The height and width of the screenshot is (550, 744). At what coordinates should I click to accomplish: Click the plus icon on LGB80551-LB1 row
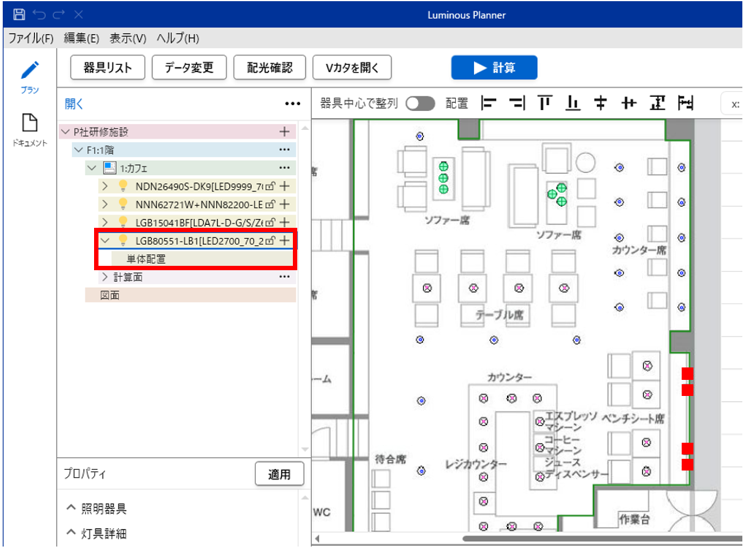click(285, 240)
